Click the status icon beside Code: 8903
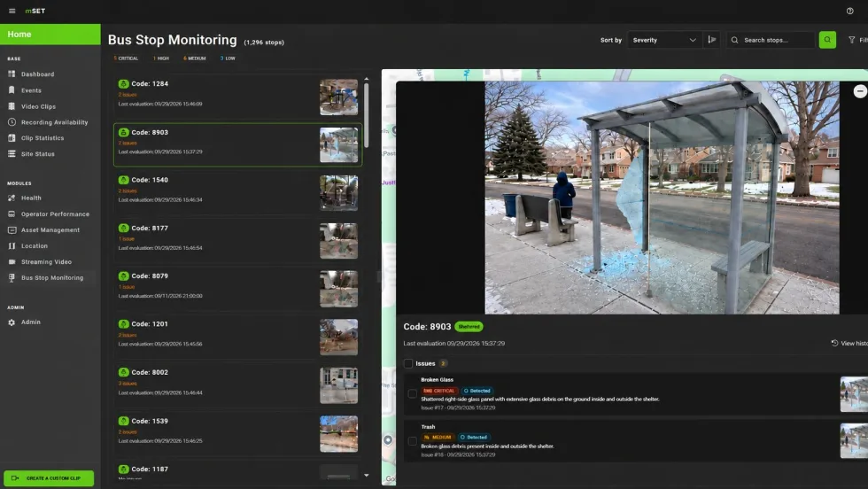The image size is (868, 489). click(x=123, y=132)
